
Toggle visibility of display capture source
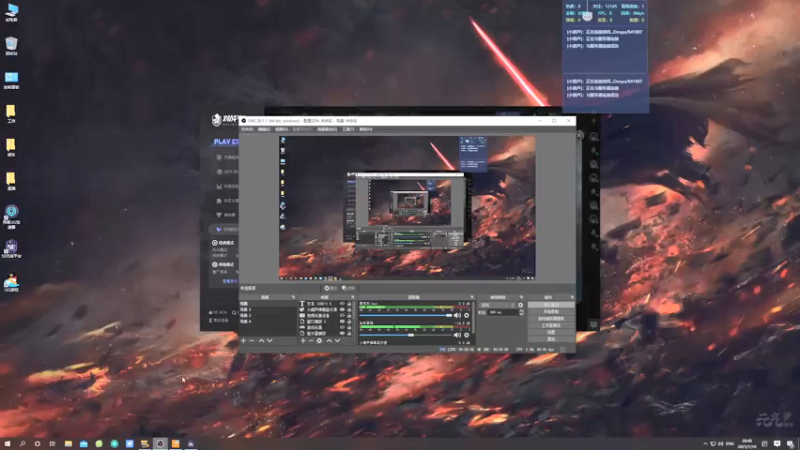[342, 333]
